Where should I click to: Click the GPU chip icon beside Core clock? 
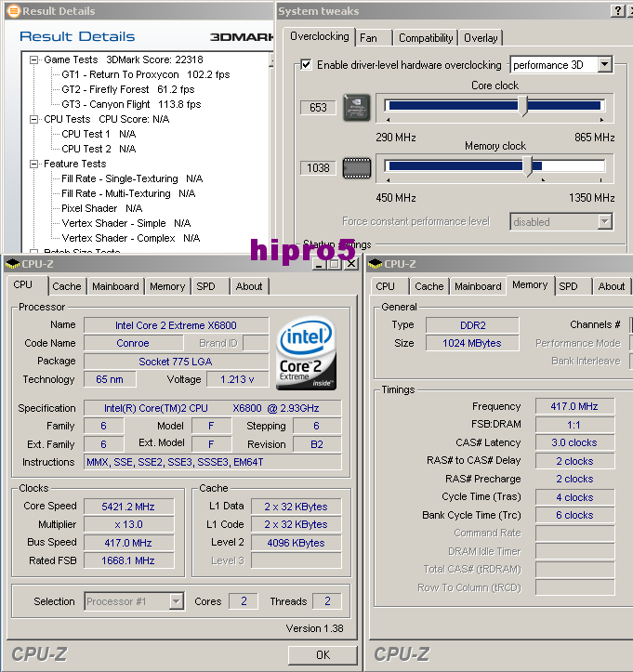[x=357, y=108]
